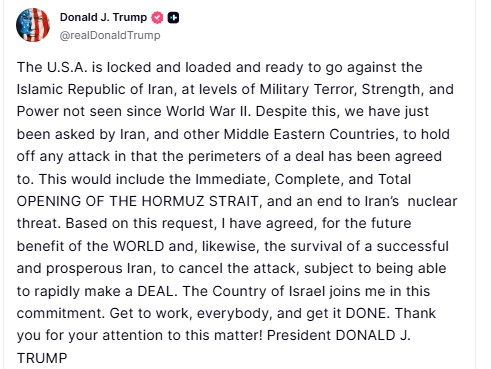Viewport: 491px width, 369px height.
Task: Open the Donald J. Trump display name
Action: (x=103, y=17)
